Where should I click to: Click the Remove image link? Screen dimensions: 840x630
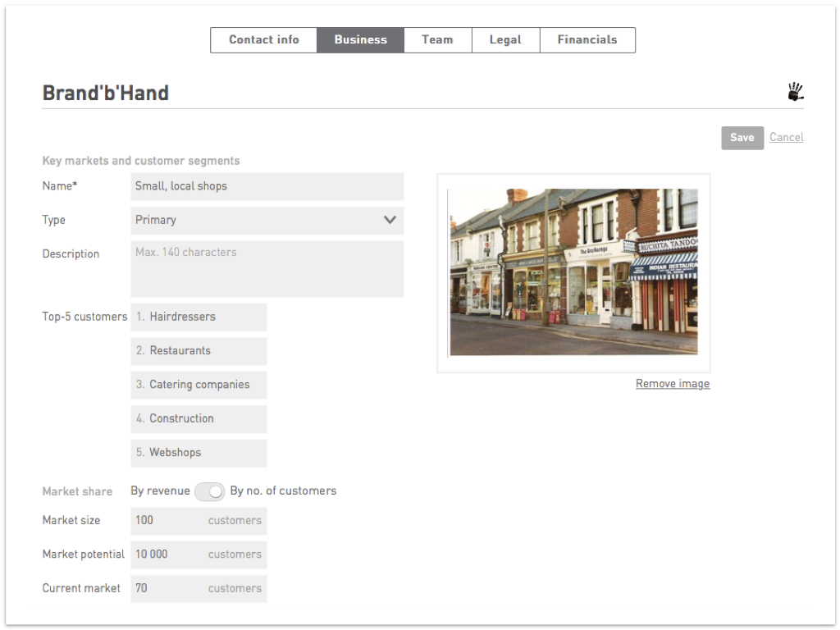(673, 384)
